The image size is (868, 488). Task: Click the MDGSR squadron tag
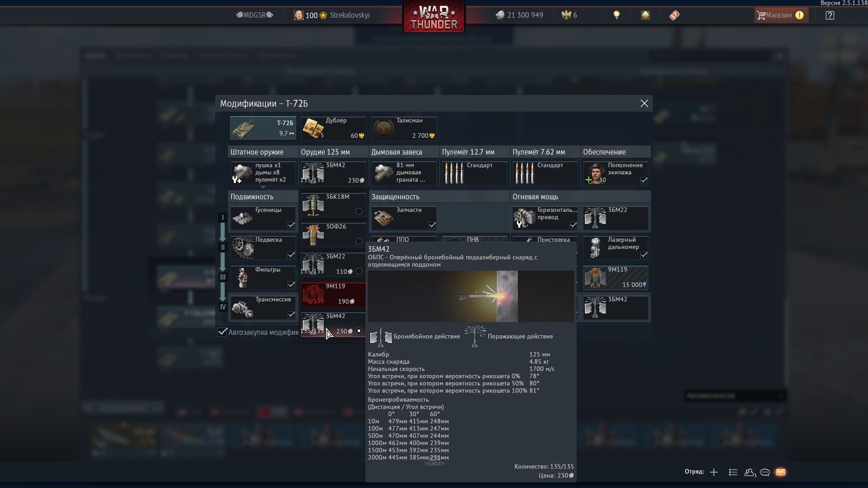(255, 15)
